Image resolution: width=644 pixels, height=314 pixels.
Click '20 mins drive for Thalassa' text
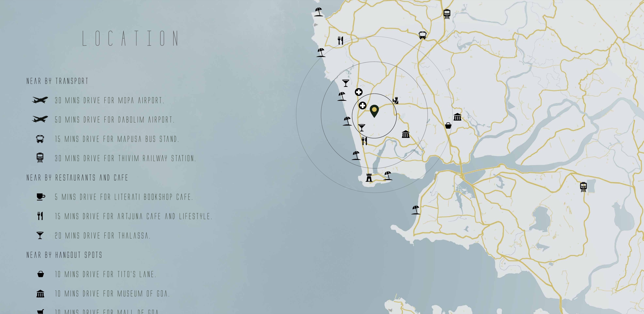tap(103, 236)
